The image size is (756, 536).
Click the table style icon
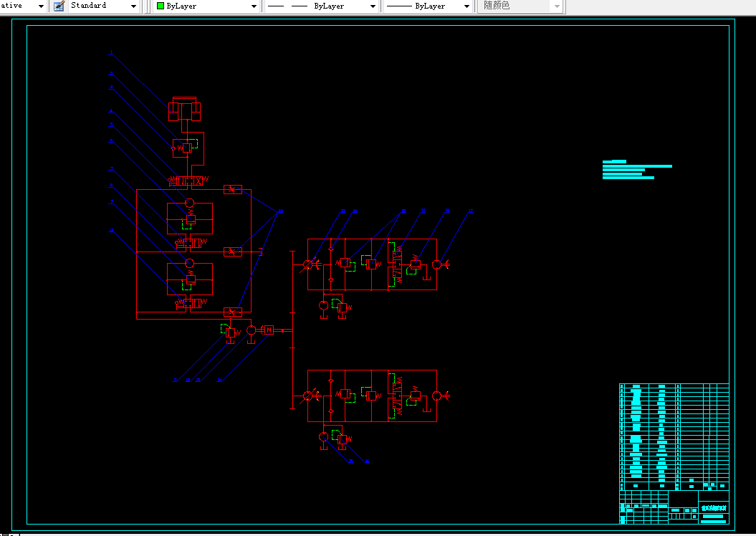tap(59, 6)
